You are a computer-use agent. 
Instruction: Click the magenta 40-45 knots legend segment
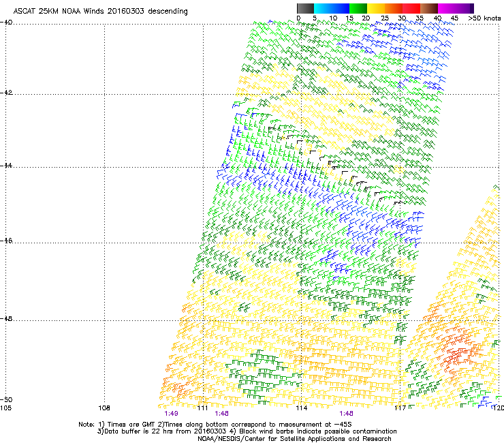(x=447, y=8)
